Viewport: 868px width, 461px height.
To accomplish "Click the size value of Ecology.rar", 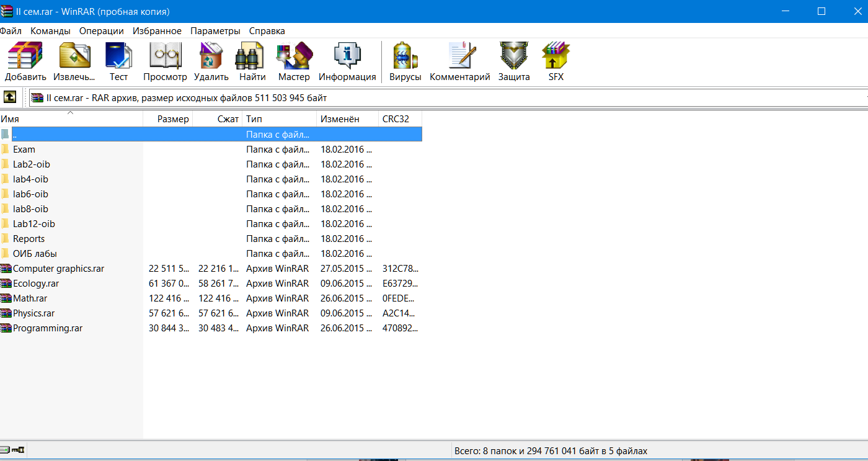I will coord(169,284).
